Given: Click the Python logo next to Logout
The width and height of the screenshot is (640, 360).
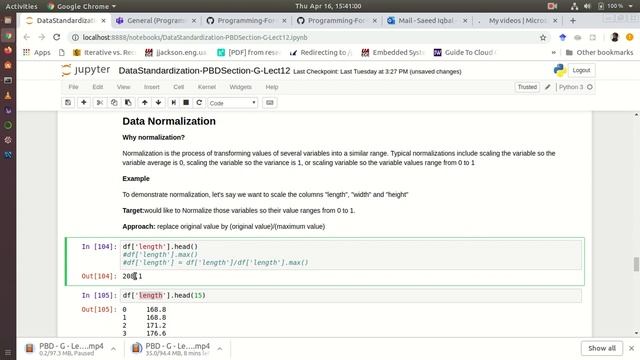Looking at the screenshot, I should [x=560, y=70].
